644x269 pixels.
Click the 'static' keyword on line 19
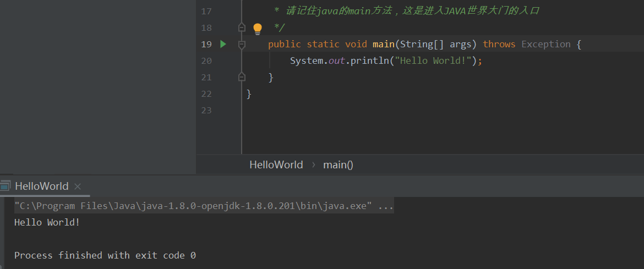pyautogui.click(x=323, y=44)
